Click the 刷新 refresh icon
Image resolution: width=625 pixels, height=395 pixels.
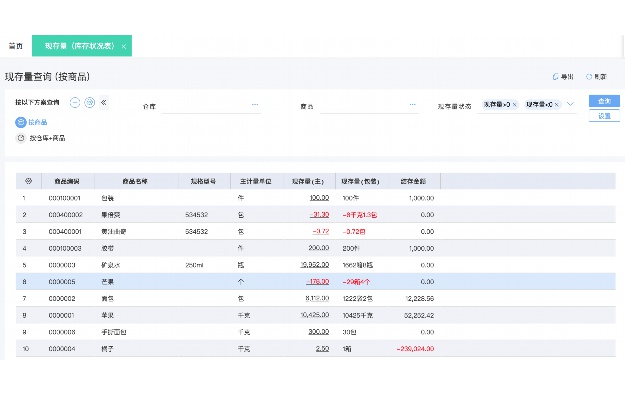coord(589,77)
